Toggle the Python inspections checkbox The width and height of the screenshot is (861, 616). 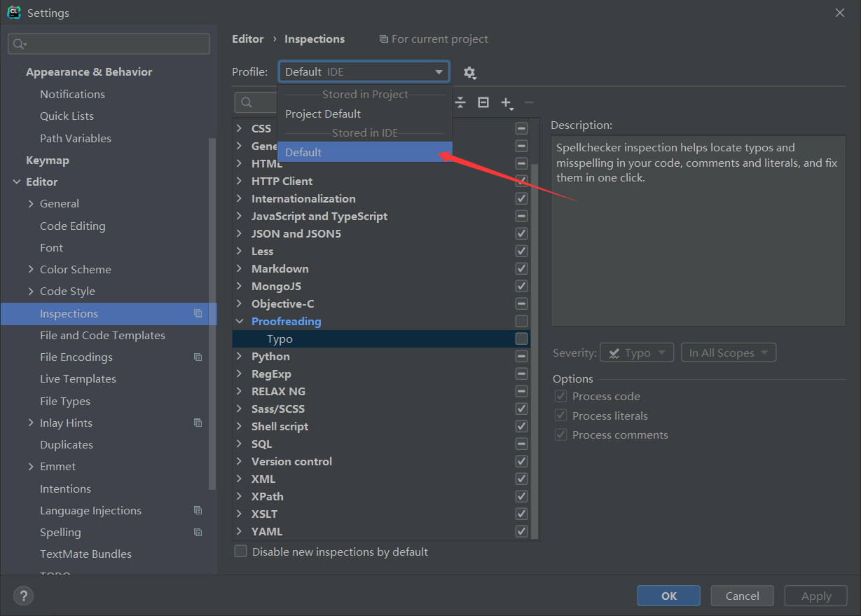pyautogui.click(x=521, y=356)
